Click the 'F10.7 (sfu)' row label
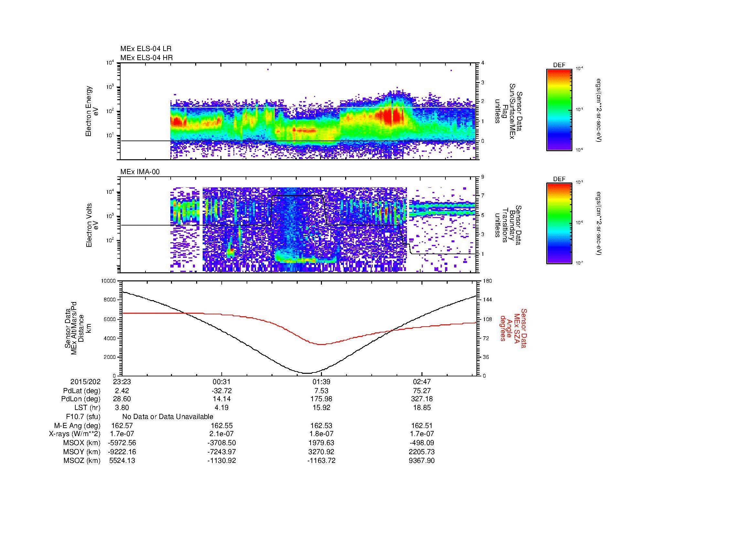The image size is (756, 534). 83,417
